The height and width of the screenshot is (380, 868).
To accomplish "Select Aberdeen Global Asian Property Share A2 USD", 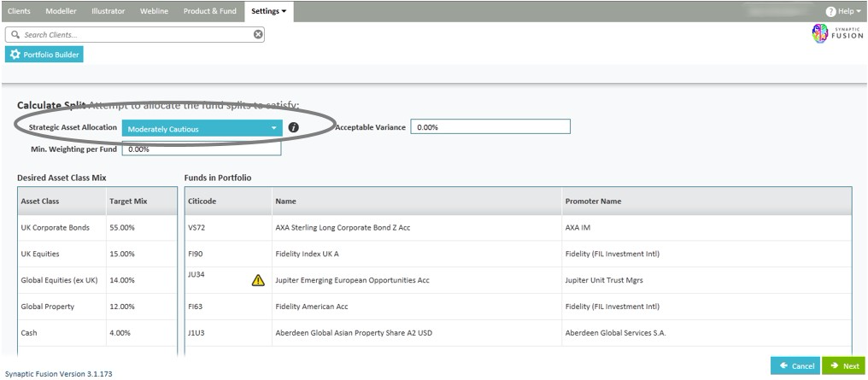I will pos(354,333).
